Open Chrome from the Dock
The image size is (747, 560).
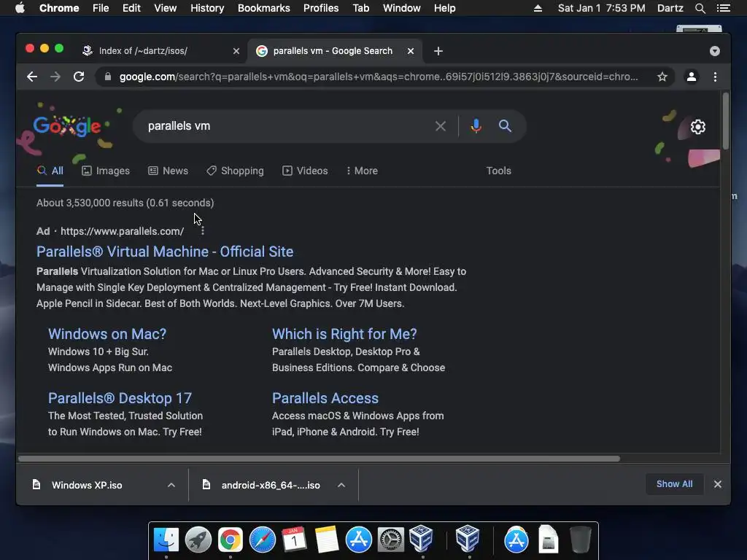point(230,540)
